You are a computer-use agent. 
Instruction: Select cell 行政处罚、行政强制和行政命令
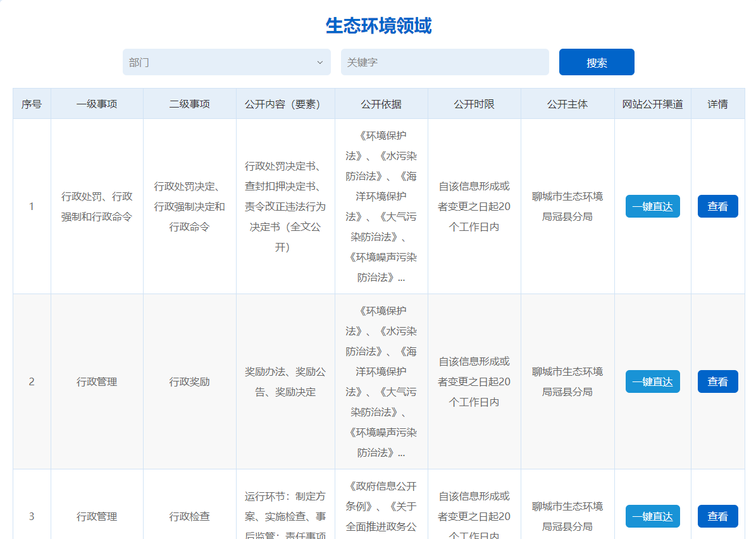[97, 206]
